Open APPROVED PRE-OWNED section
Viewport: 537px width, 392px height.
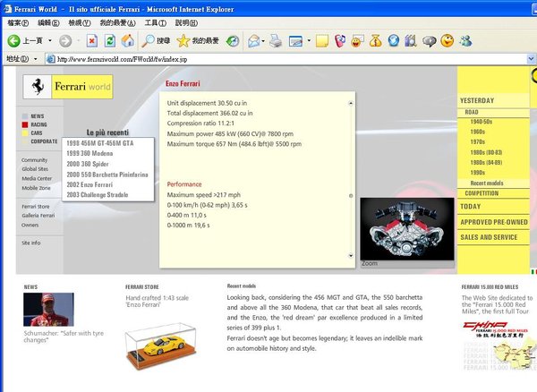(494, 222)
